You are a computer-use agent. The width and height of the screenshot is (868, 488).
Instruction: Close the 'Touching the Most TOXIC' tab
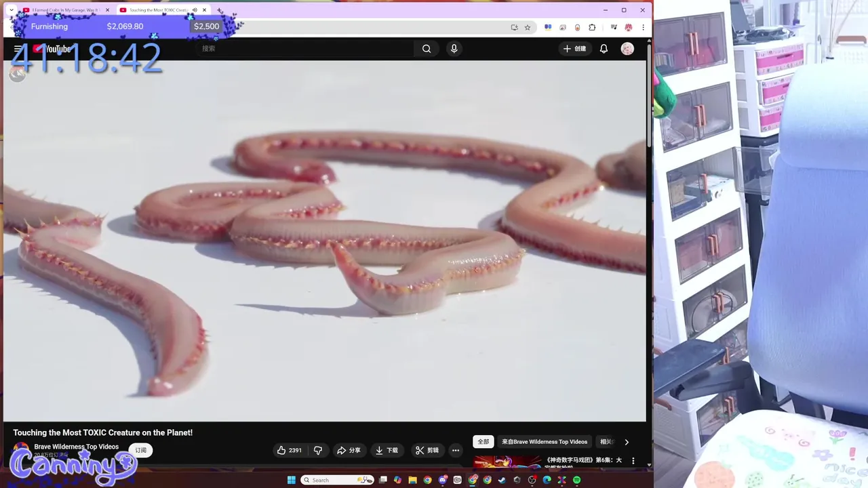(x=204, y=10)
